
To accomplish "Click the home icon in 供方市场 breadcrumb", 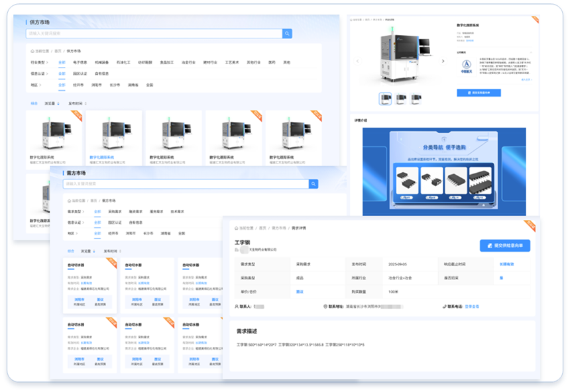I will [x=32, y=51].
